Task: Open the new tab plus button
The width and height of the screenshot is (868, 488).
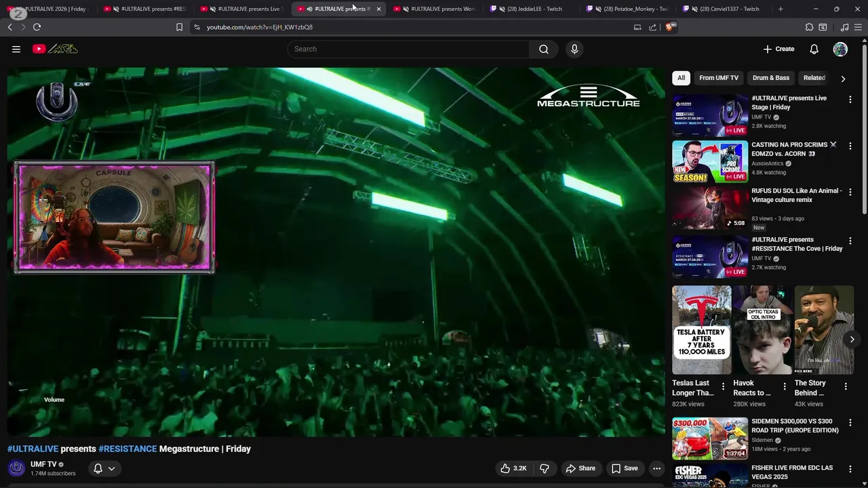Action: [781, 9]
